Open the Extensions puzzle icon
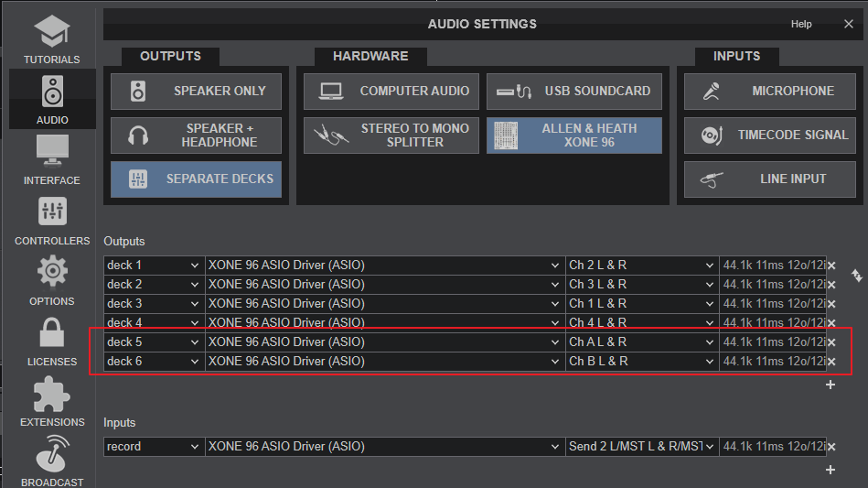 pos(51,400)
